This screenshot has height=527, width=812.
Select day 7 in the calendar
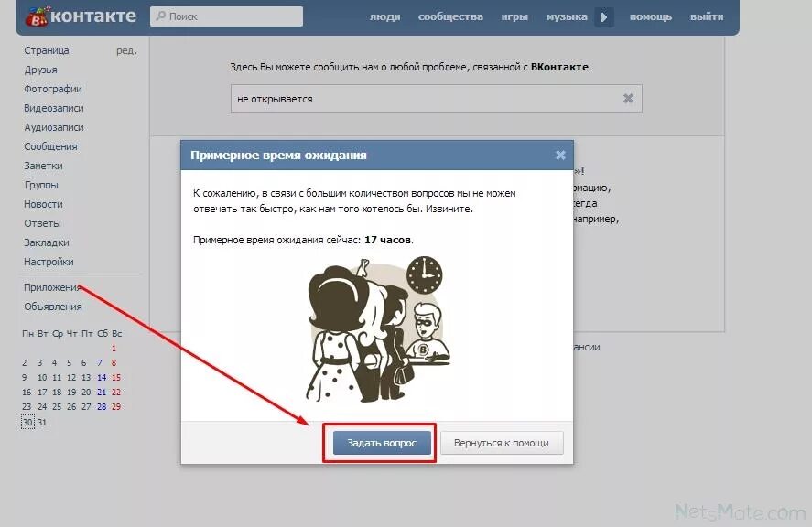pyautogui.click(x=100, y=362)
